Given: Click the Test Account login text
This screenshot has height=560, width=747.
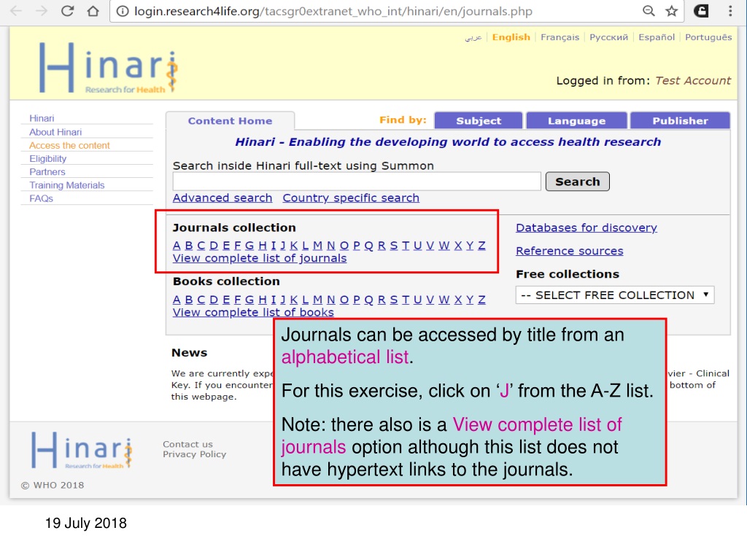Looking at the screenshot, I should (693, 80).
